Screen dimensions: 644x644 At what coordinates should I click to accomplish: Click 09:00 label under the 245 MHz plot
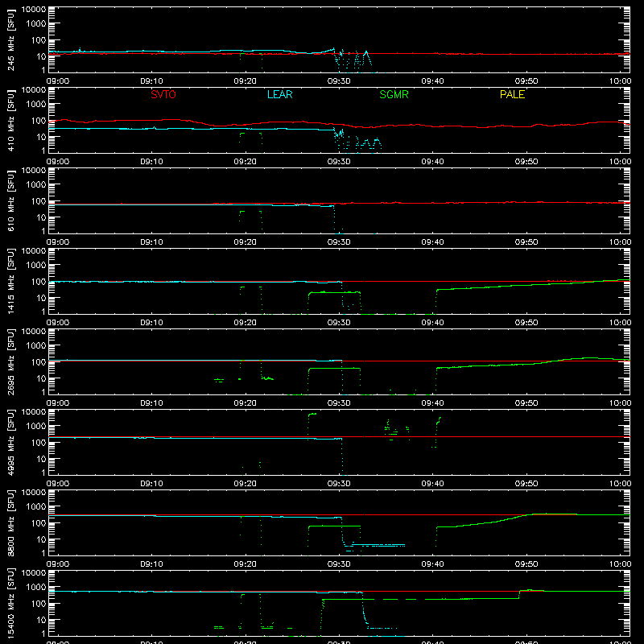[58, 81]
